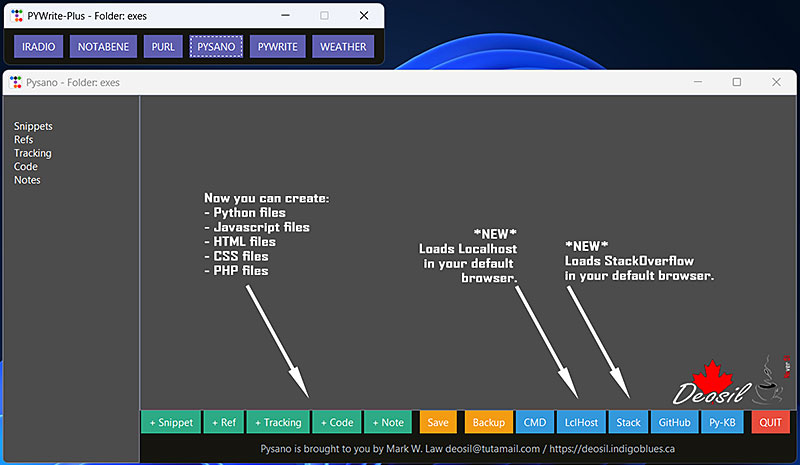Add a new Ref entry
The height and width of the screenshot is (465, 800).
[x=224, y=422]
